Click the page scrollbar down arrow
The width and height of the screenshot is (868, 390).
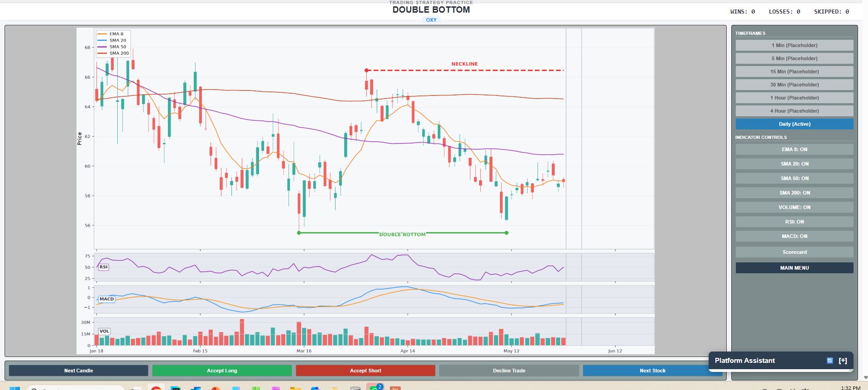click(865, 378)
